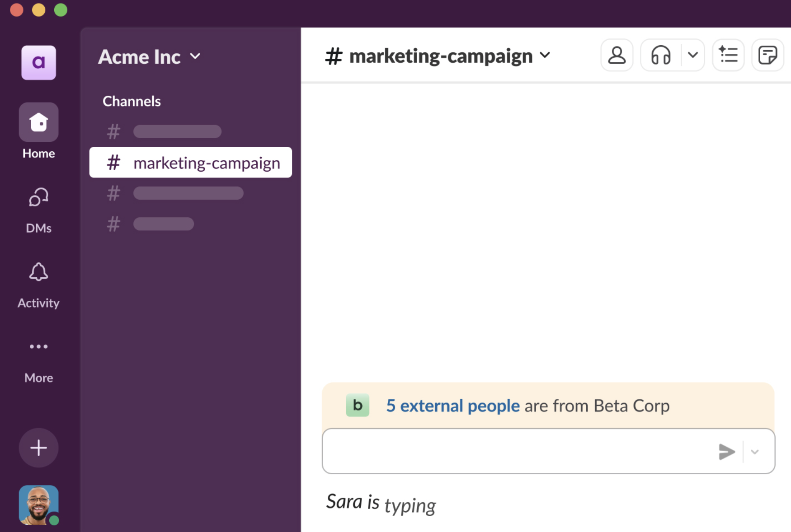Close window with red button
This screenshot has height=532, width=791.
[x=17, y=9]
